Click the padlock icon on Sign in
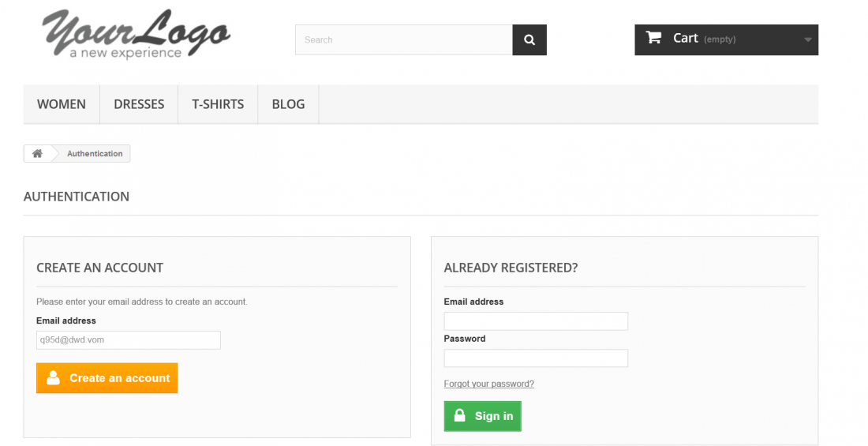Image resolution: width=868 pixels, height=446 pixels. [459, 415]
